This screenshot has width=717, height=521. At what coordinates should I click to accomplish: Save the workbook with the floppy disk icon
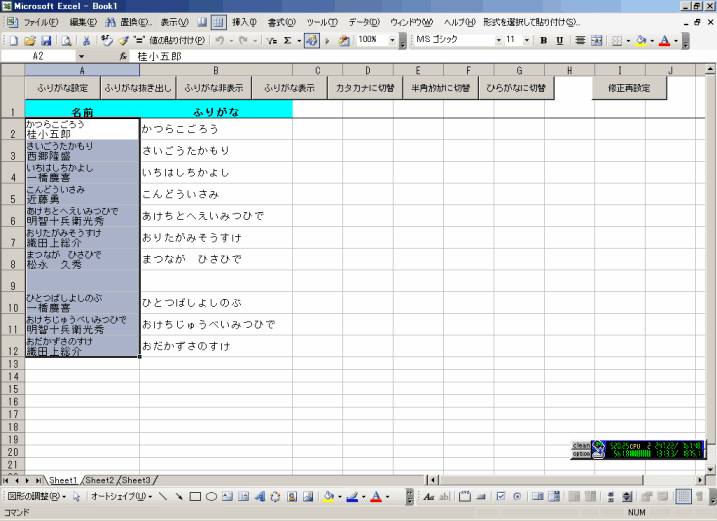tap(46, 41)
